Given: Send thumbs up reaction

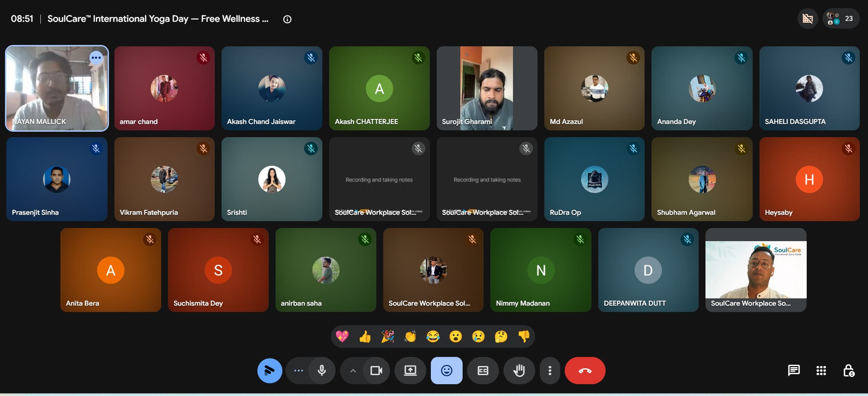Looking at the screenshot, I should coord(365,337).
